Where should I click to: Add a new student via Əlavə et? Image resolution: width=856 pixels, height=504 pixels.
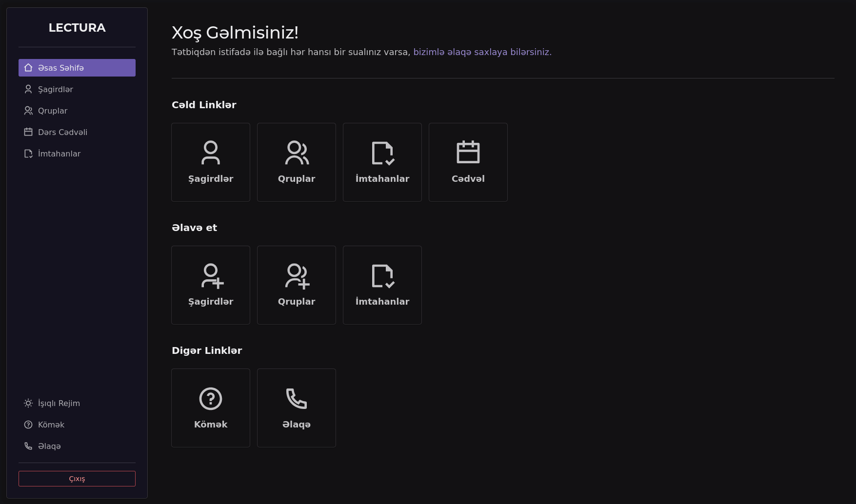[211, 285]
